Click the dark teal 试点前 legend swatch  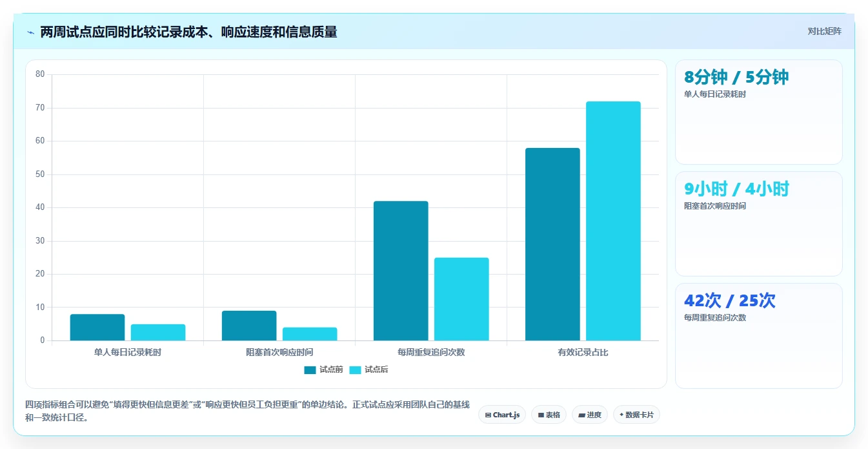(310, 370)
